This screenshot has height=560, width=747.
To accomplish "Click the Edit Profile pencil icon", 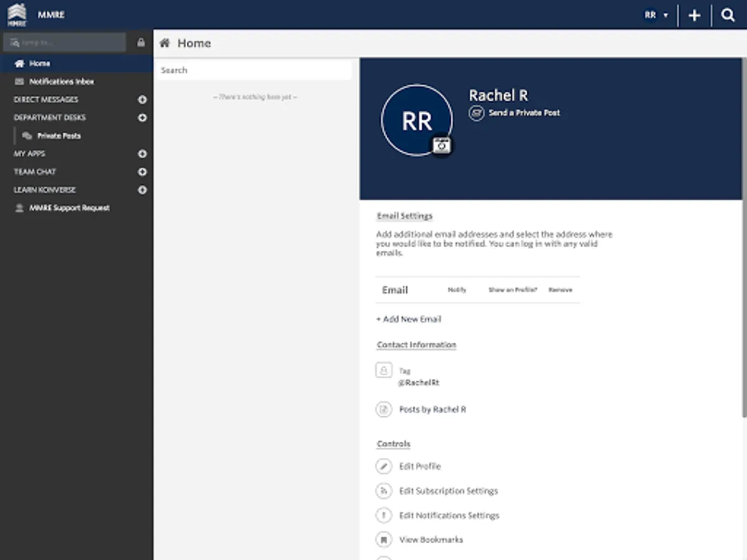I will (x=384, y=466).
